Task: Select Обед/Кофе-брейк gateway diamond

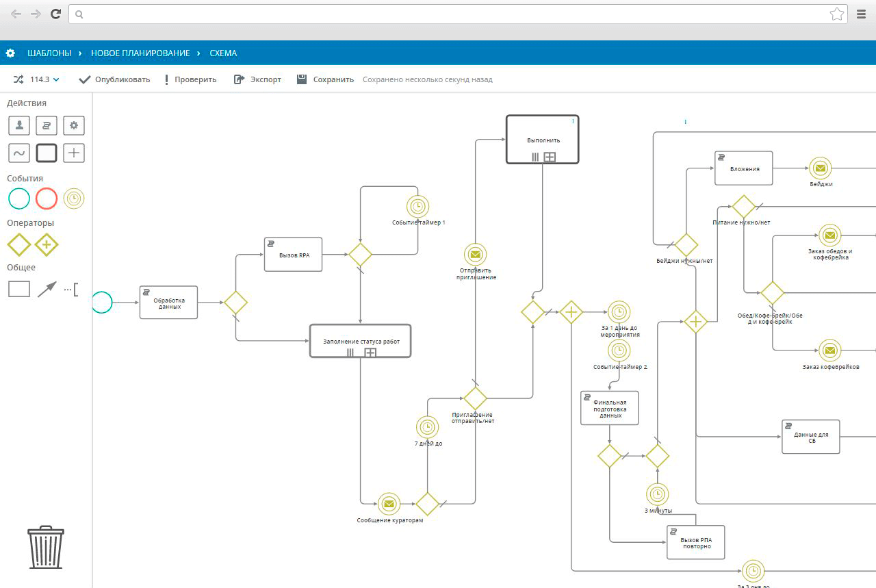Action: click(x=772, y=292)
